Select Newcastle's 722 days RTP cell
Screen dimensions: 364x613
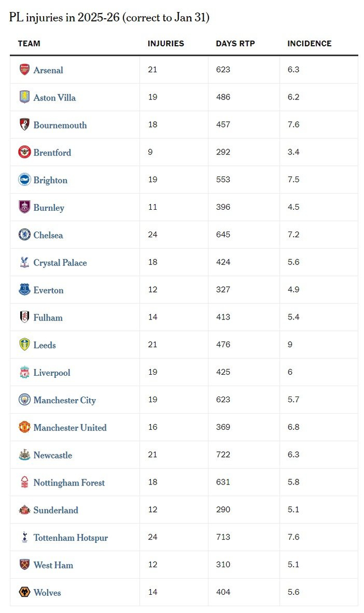point(223,455)
